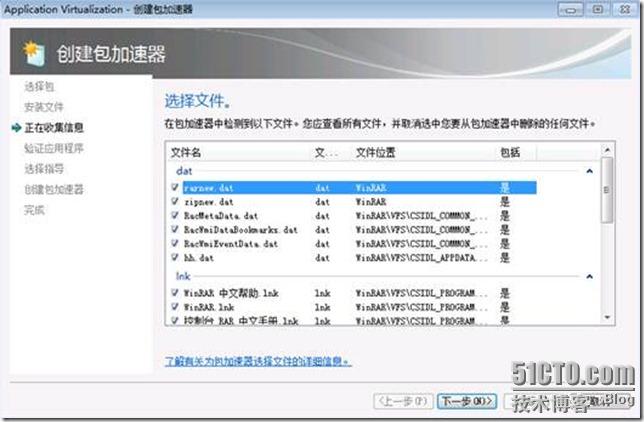644x422 pixels.
Task: Toggle WinRAR 中文帮助.lnk checkbox
Action: pos(175,293)
